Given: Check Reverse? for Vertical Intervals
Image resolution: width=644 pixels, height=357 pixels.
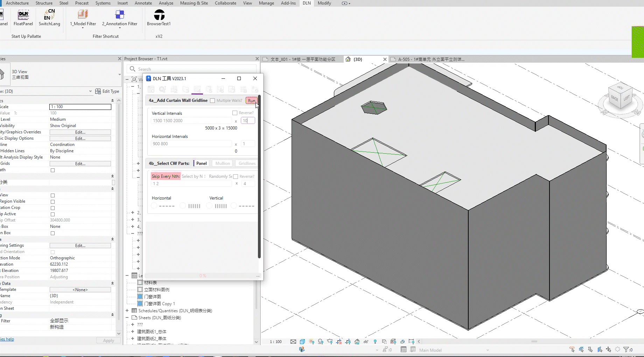Looking at the screenshot, I should point(235,113).
